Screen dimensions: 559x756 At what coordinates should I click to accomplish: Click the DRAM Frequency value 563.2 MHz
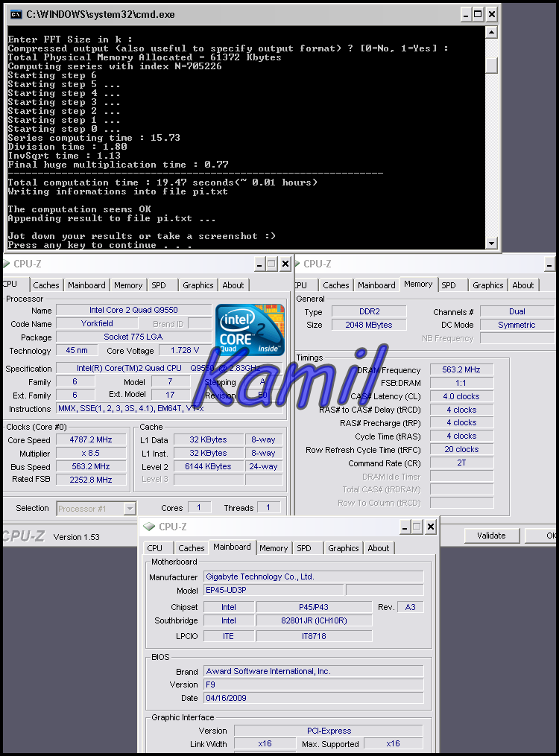pyautogui.click(x=461, y=369)
